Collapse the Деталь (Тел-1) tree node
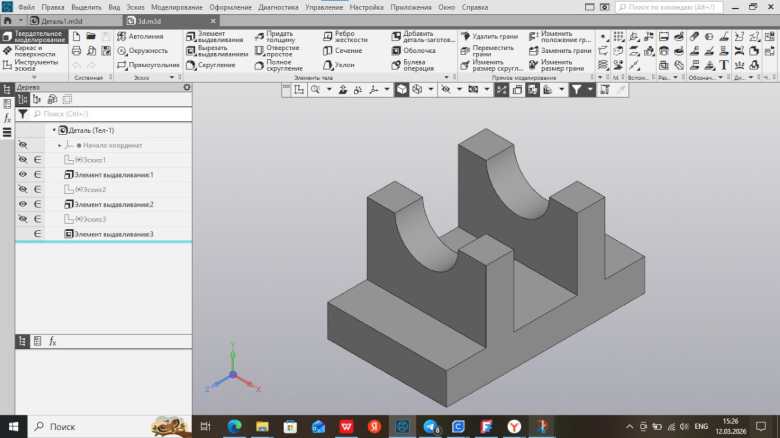The height and width of the screenshot is (438, 780). coord(53,130)
